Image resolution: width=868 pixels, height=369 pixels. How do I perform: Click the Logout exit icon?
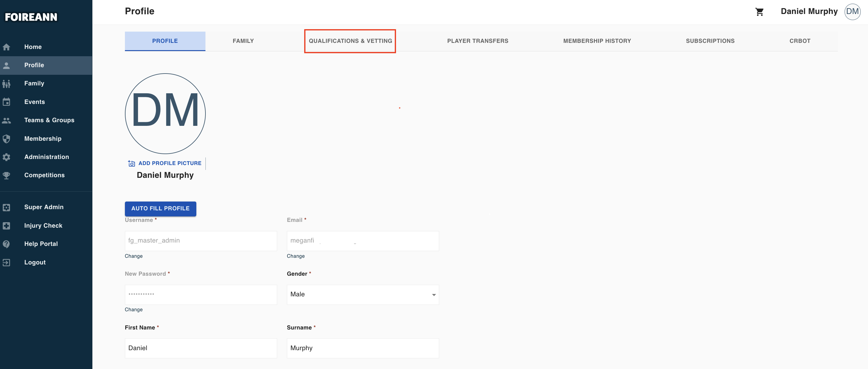coord(6,262)
